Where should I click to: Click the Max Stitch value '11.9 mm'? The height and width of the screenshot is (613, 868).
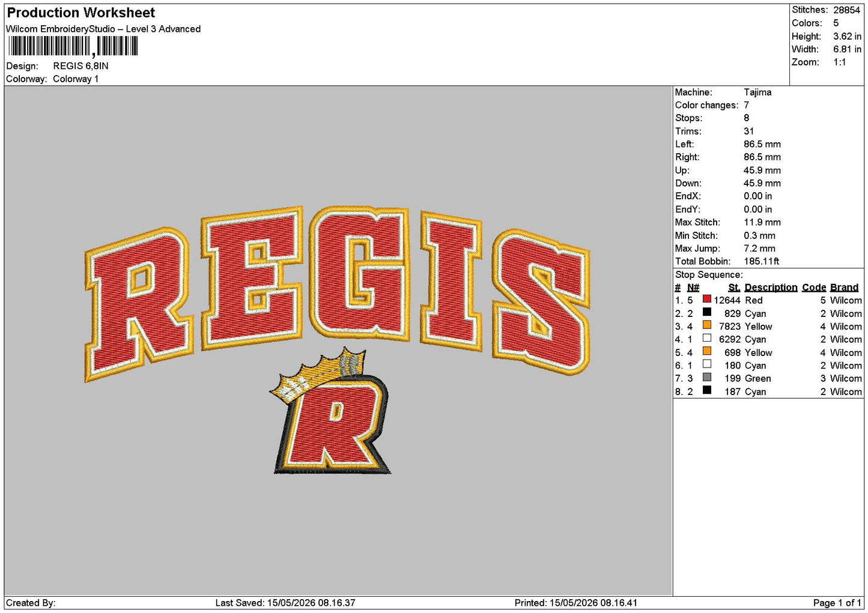pos(762,222)
